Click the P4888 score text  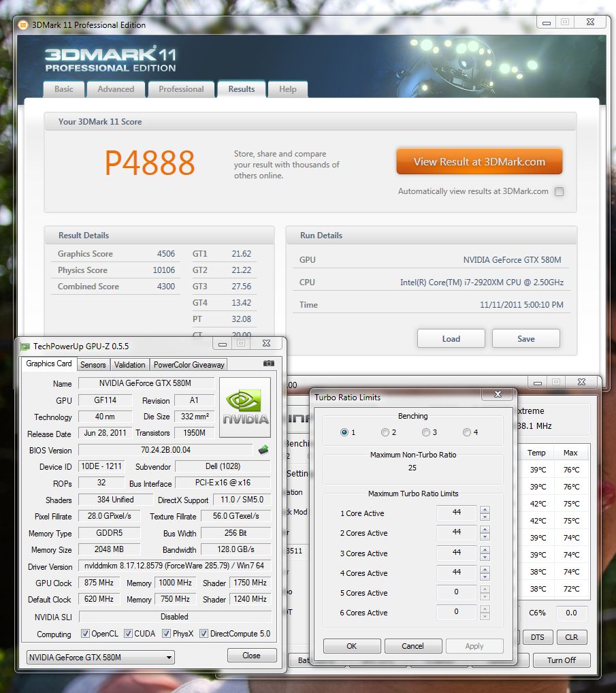(150, 163)
